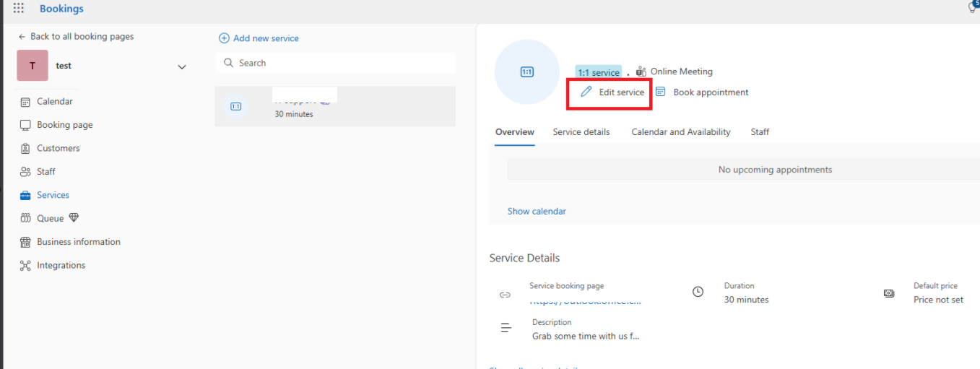Click the premium diamond icon beside Queue

point(74,218)
